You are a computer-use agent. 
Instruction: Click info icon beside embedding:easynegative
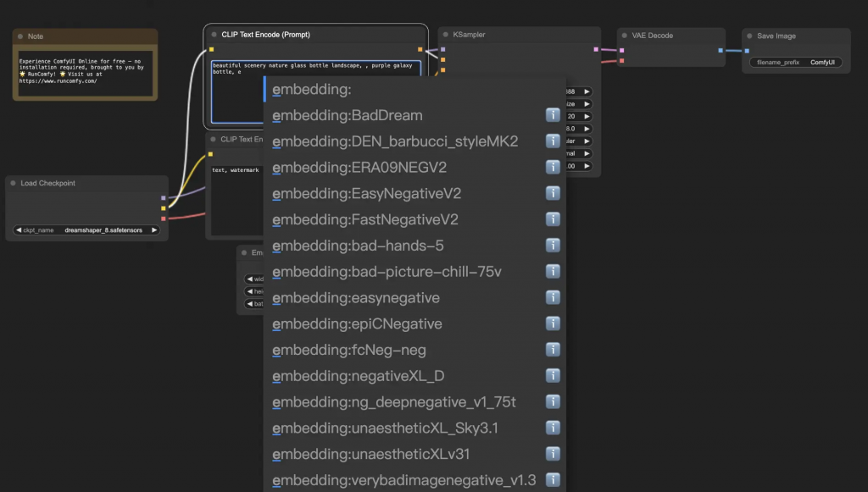click(553, 297)
